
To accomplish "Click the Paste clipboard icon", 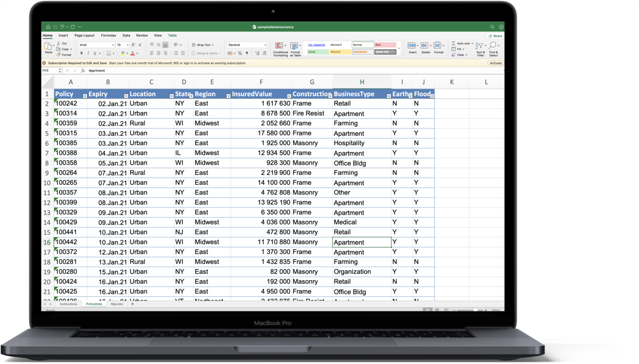I will point(48,46).
